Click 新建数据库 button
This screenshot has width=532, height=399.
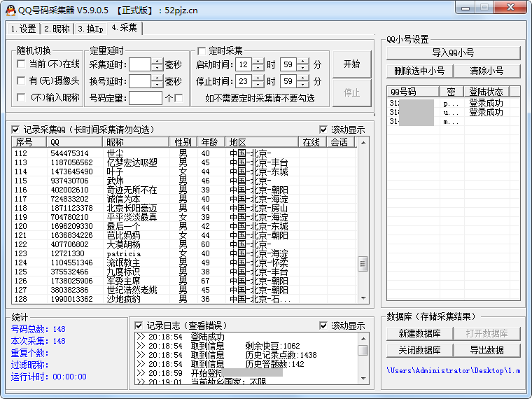tap(419, 333)
